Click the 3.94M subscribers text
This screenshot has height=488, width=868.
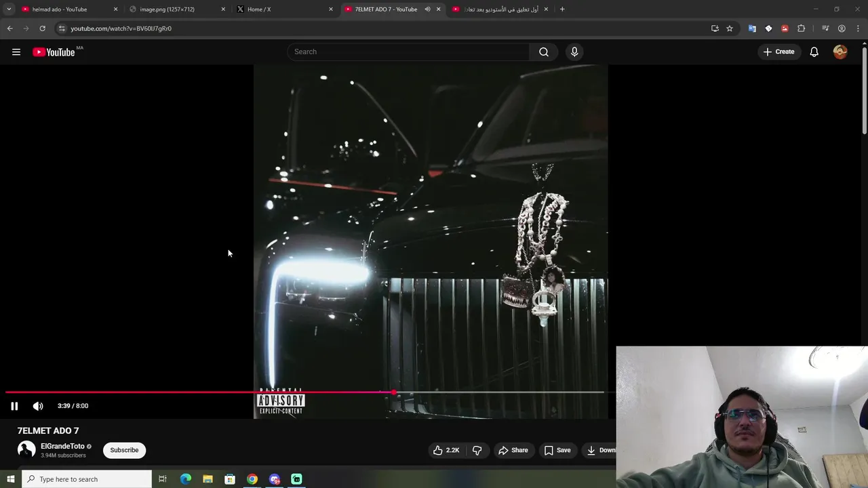click(63, 455)
